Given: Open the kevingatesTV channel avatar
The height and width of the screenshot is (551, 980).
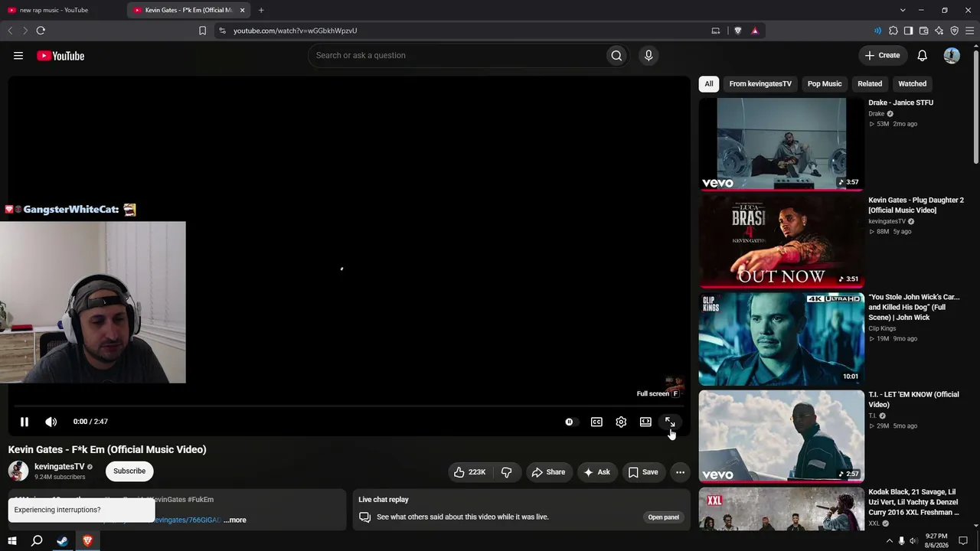Looking at the screenshot, I should (x=18, y=471).
